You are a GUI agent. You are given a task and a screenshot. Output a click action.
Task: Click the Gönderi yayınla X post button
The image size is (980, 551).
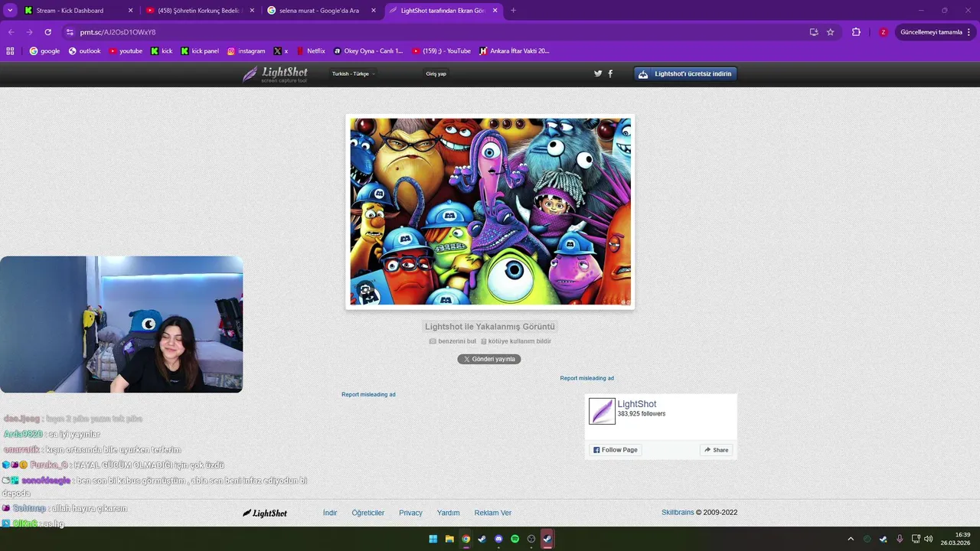[x=489, y=359]
